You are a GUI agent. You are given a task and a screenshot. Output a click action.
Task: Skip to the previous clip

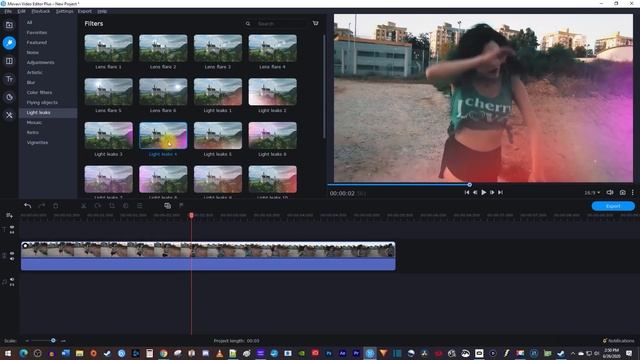(467, 192)
